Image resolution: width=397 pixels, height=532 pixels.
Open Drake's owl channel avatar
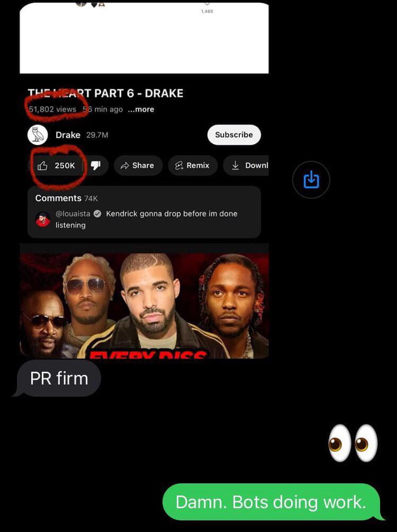coord(37,135)
